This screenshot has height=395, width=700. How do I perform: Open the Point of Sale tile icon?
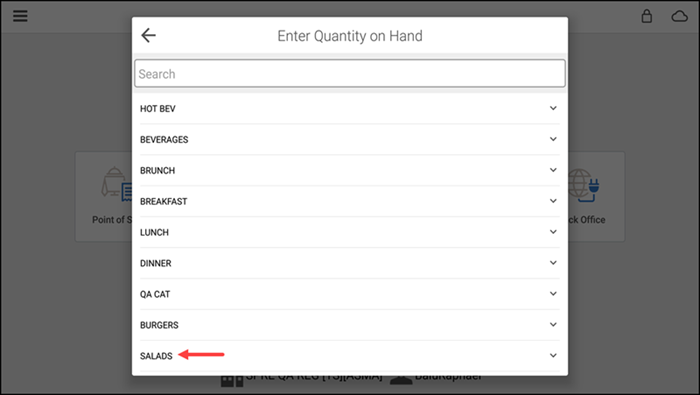pyautogui.click(x=116, y=184)
